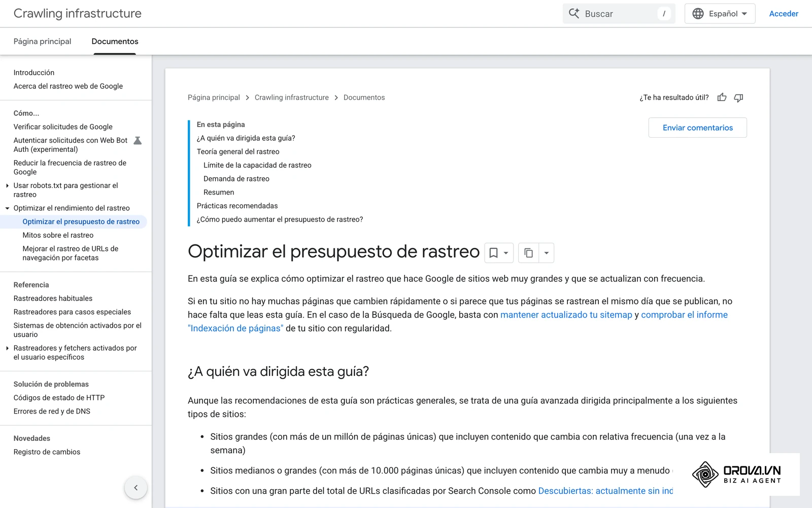Click the Acceder sign-in link

click(784, 14)
